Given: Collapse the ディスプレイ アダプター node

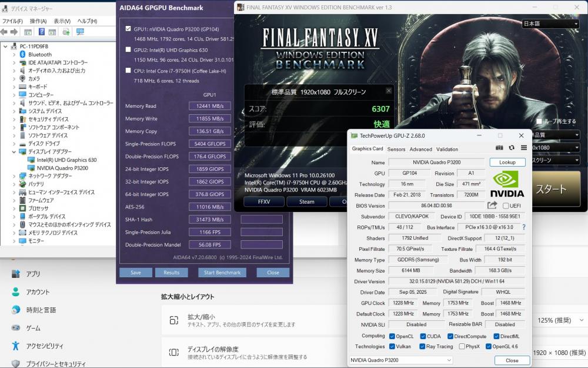Looking at the screenshot, I should (14, 152).
